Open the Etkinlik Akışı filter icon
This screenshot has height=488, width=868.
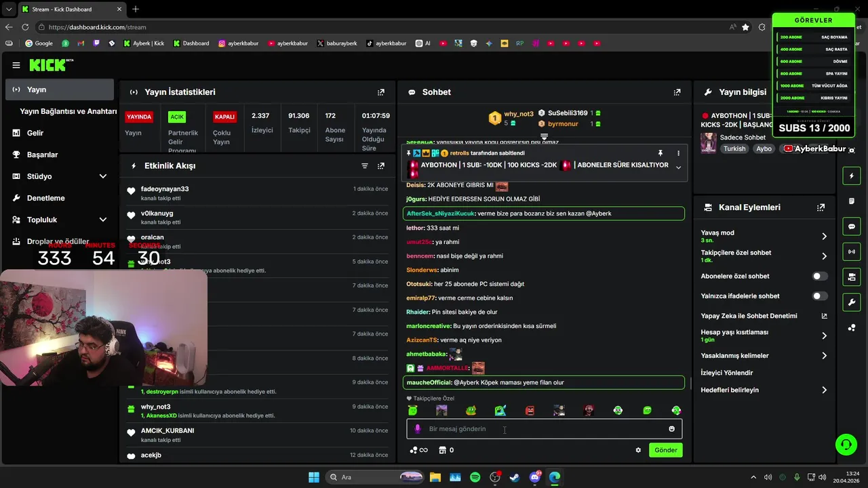point(365,166)
